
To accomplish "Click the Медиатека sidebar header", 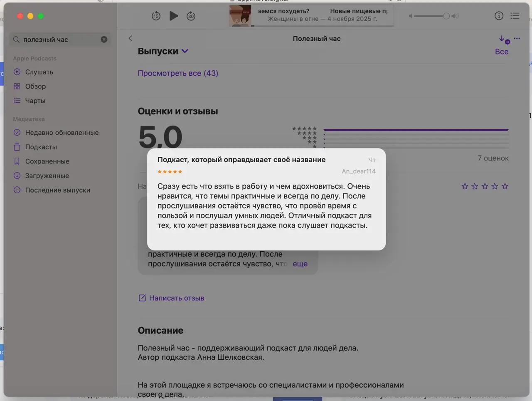I will (29, 119).
